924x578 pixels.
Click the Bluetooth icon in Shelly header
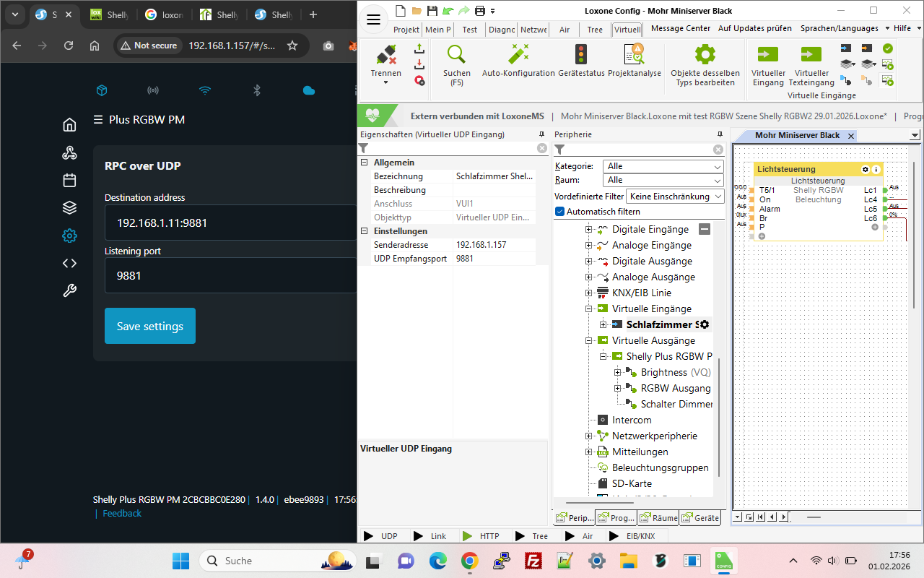tap(256, 90)
